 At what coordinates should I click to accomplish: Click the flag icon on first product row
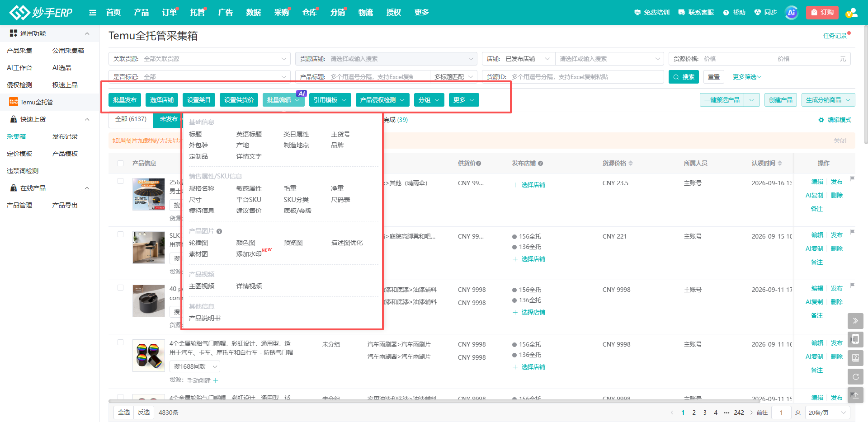(x=852, y=179)
